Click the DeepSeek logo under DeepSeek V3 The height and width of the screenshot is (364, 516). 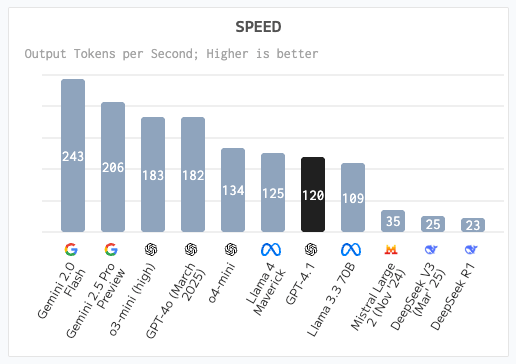(431, 249)
